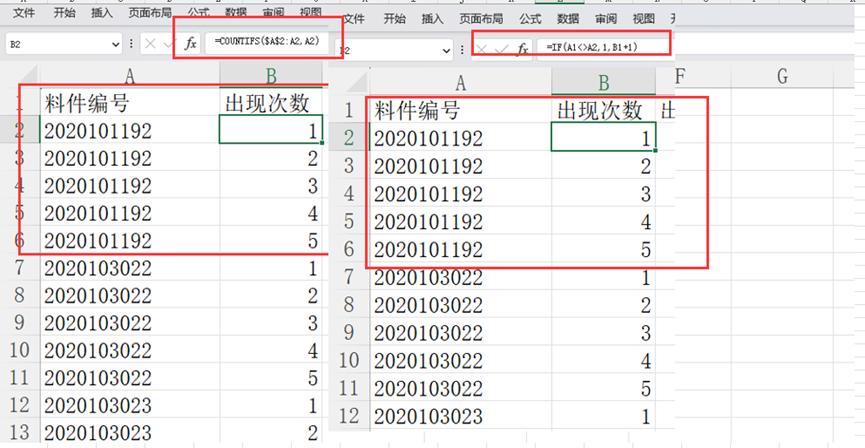
Task: Click the fx insert-function icon in IF-formula window
Action: [522, 50]
